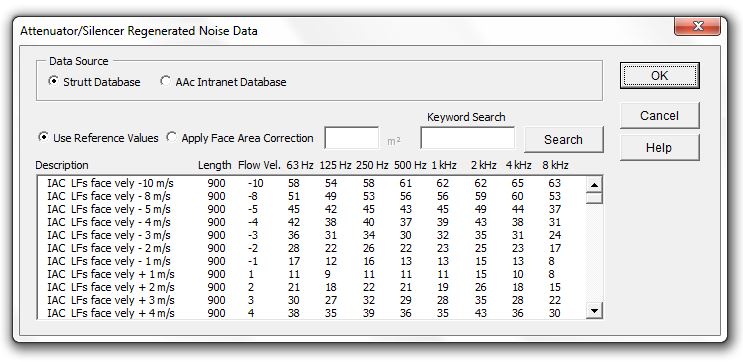The width and height of the screenshot is (743, 362).
Task: Select row IAC LFs face vely + 4 m/s
Action: (x=311, y=313)
